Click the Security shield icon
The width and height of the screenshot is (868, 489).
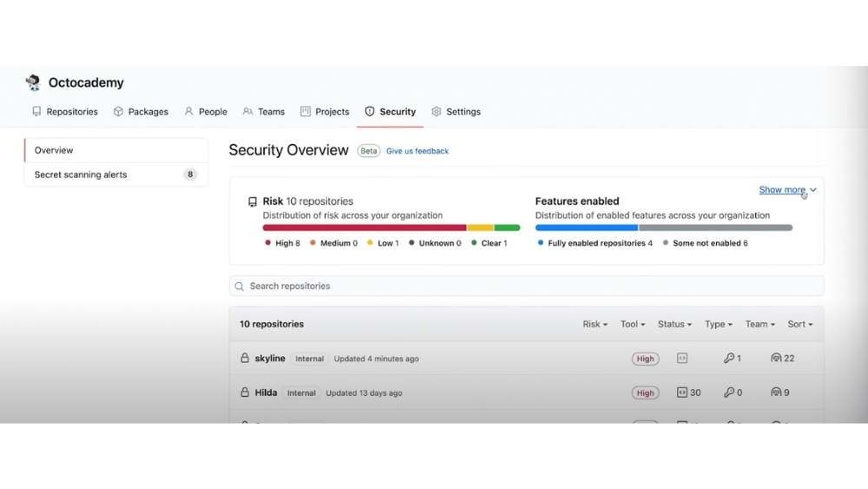pyautogui.click(x=369, y=111)
